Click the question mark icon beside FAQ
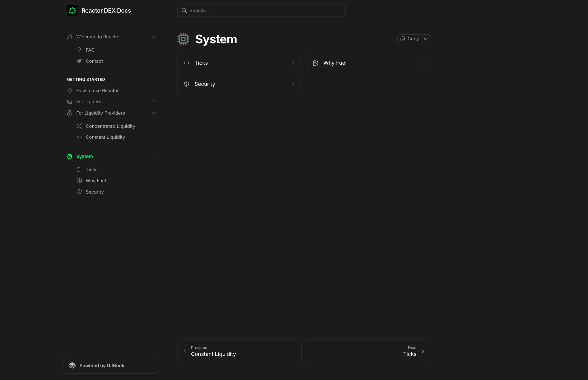This screenshot has width=588, height=380. click(x=79, y=50)
